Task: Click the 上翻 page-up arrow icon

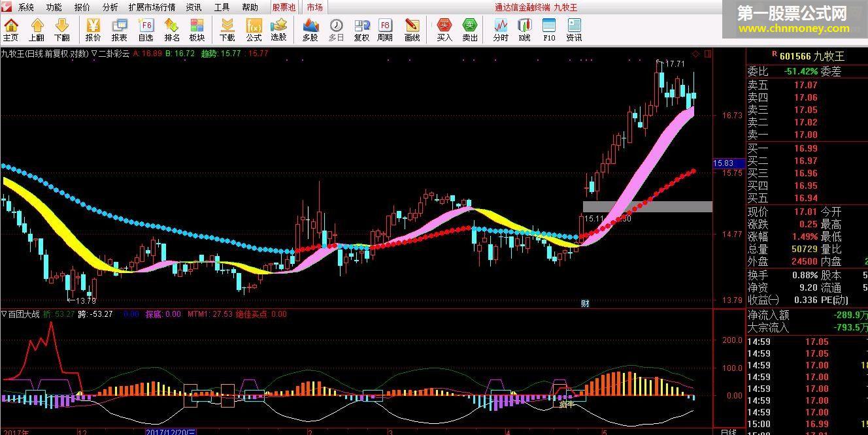Action: coord(37,30)
